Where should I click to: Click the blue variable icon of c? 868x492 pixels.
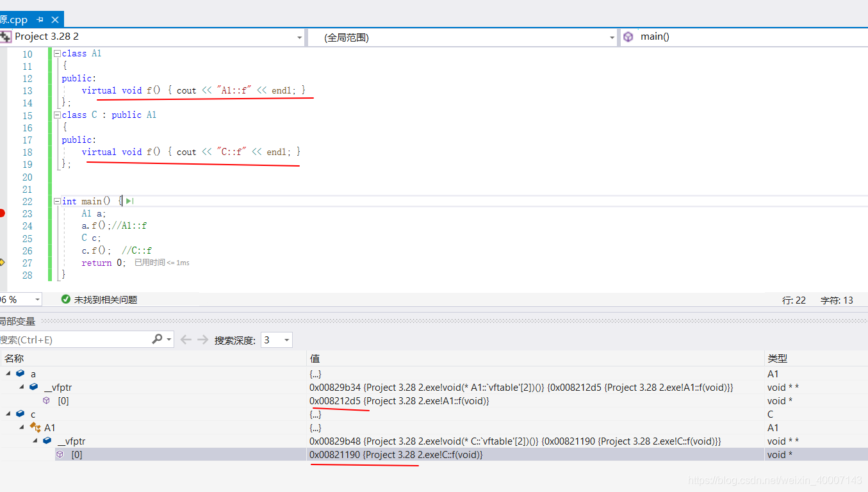tap(20, 414)
